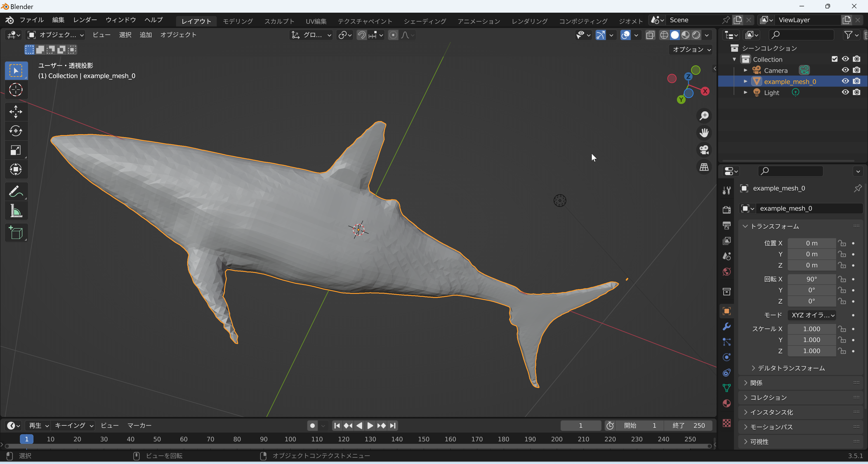The width and height of the screenshot is (868, 464).
Task: Hide Camera in viewport via eye icon
Action: (845, 70)
